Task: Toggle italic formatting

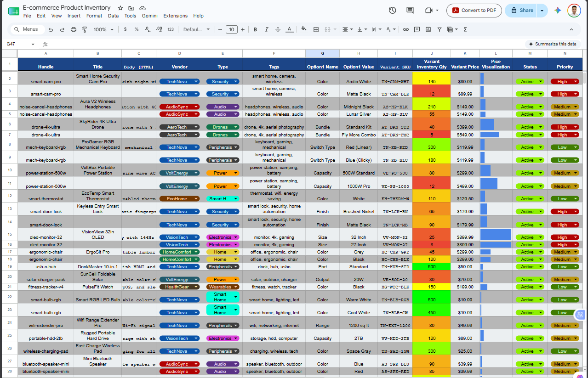Action: [x=266, y=29]
